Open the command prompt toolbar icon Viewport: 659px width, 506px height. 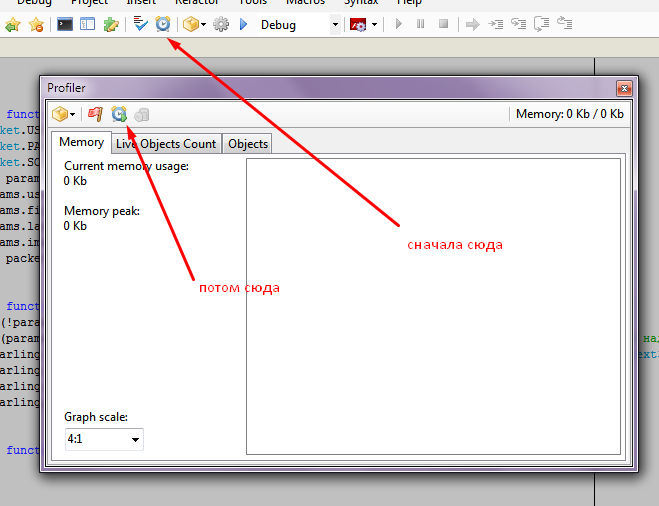pyautogui.click(x=65, y=24)
